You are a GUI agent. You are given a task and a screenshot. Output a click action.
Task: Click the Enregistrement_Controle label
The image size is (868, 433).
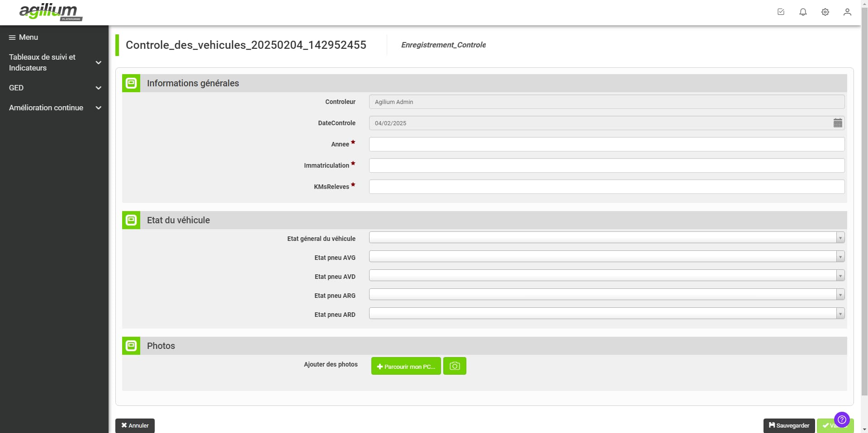443,45
